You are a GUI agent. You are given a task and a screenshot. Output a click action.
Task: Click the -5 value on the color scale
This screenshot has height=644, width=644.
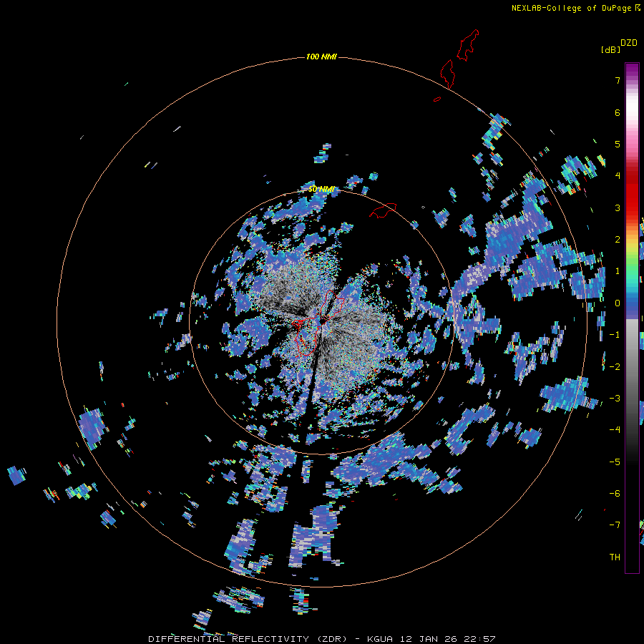(615, 462)
